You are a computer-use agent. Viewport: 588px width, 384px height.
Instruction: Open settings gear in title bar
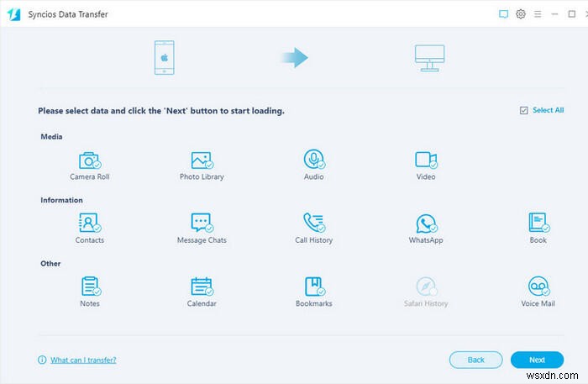(x=521, y=14)
